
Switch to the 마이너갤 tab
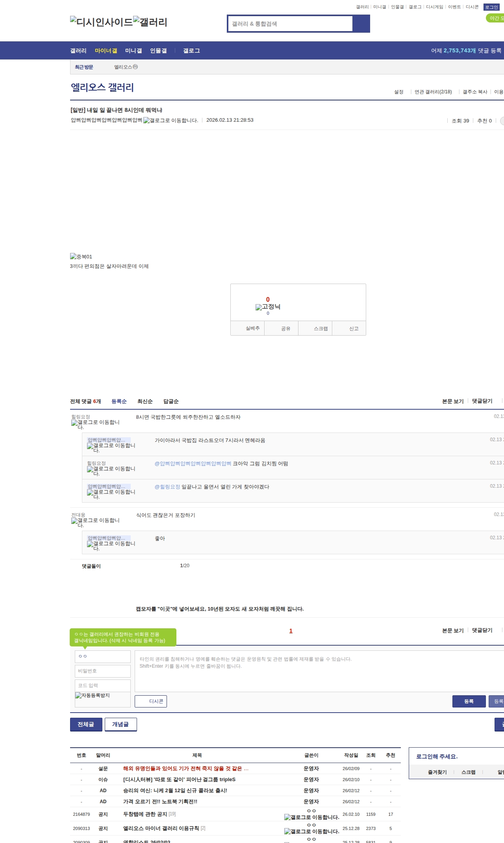(106, 51)
